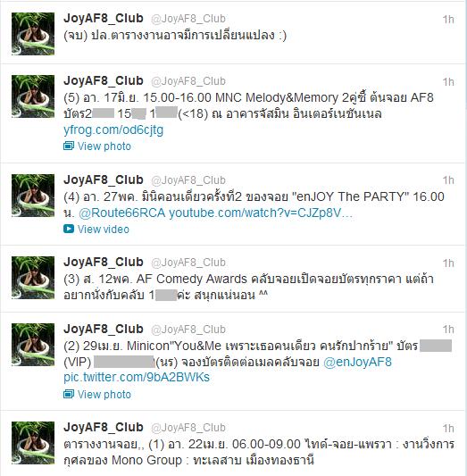Open the youtube.com/watch?v=CJZp8V link

(x=261, y=213)
